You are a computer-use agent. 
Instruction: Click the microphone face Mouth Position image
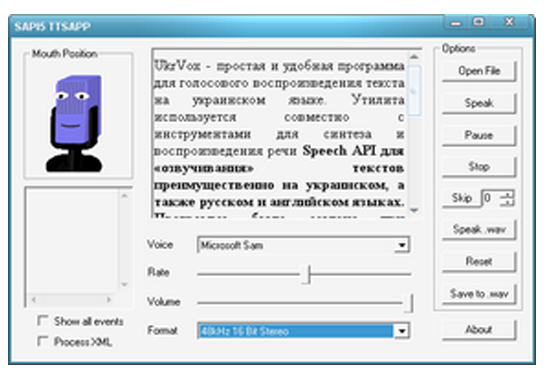(75, 123)
